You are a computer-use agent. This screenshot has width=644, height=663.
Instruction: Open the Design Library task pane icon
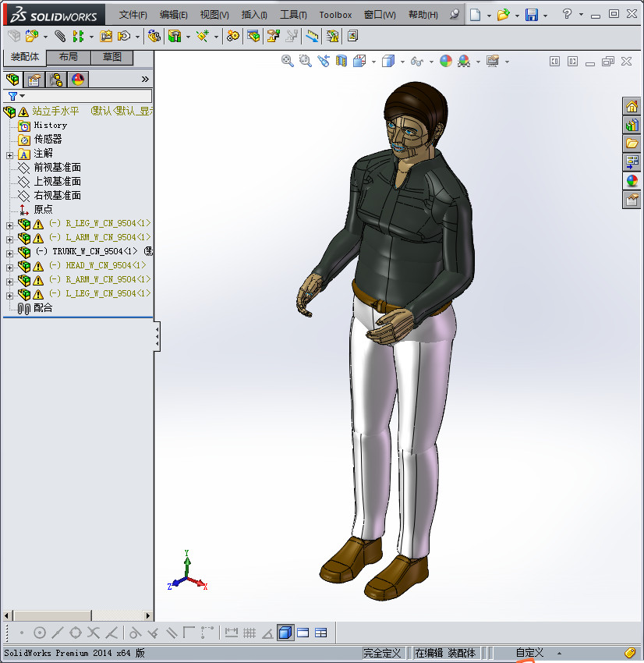[632, 125]
